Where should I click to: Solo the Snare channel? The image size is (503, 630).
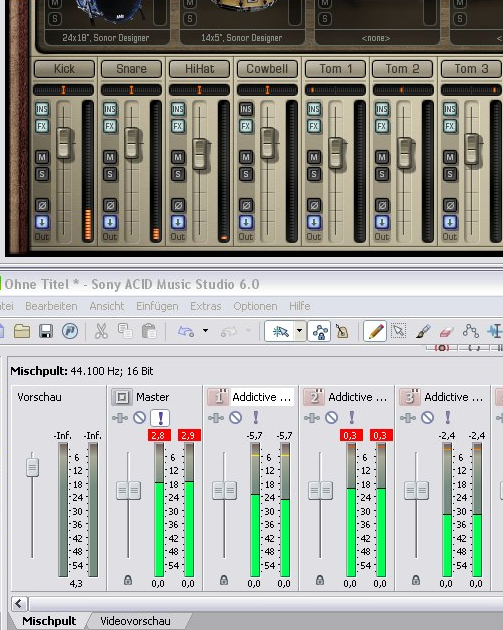point(110,174)
